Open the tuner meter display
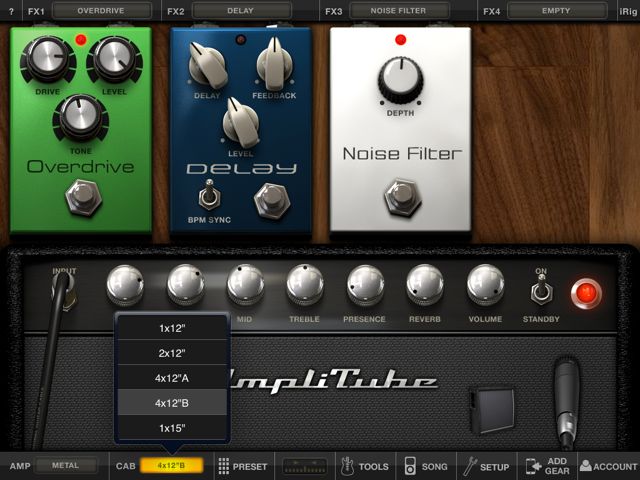Image resolution: width=640 pixels, height=480 pixels. click(305, 466)
